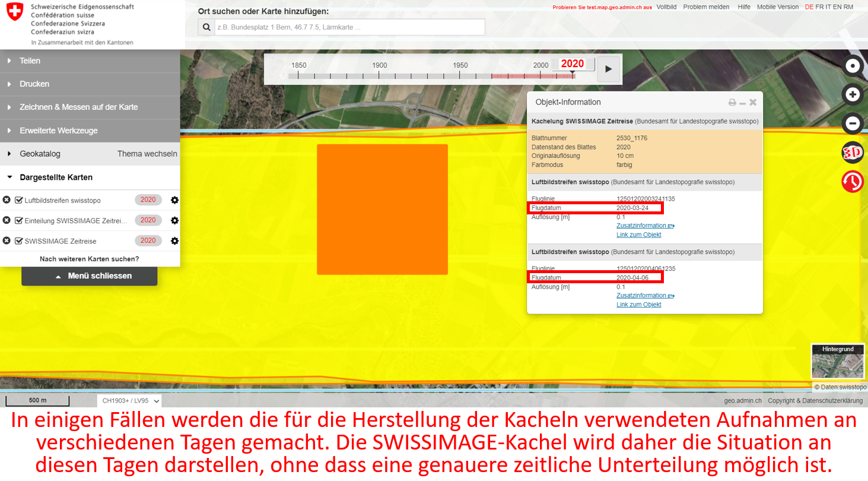Print the Objekt-Information panel
The width and height of the screenshot is (868, 481).
tap(732, 102)
